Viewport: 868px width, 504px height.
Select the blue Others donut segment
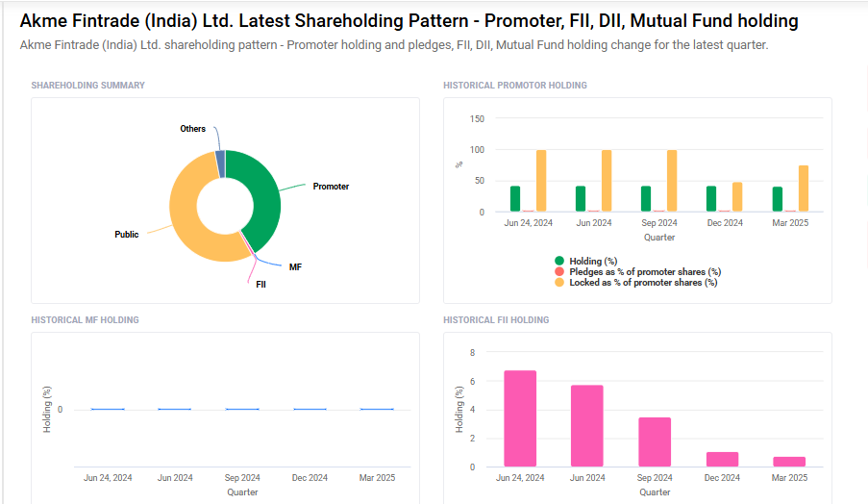coord(220,164)
